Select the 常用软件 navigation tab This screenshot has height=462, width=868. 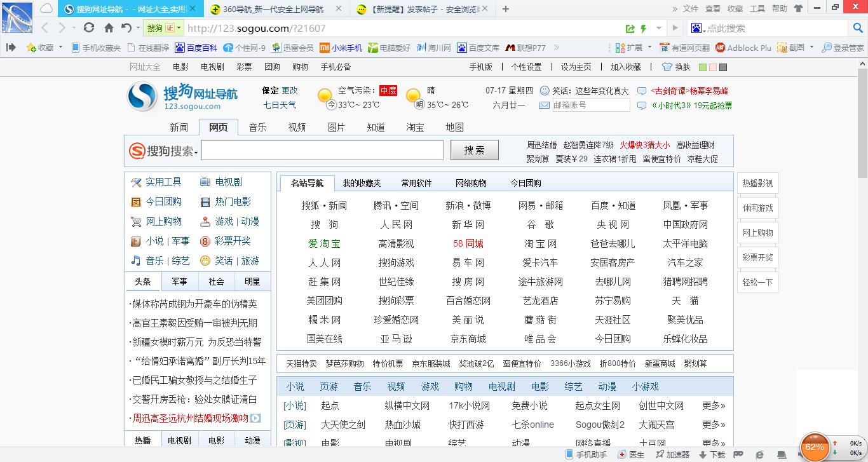pyautogui.click(x=416, y=183)
